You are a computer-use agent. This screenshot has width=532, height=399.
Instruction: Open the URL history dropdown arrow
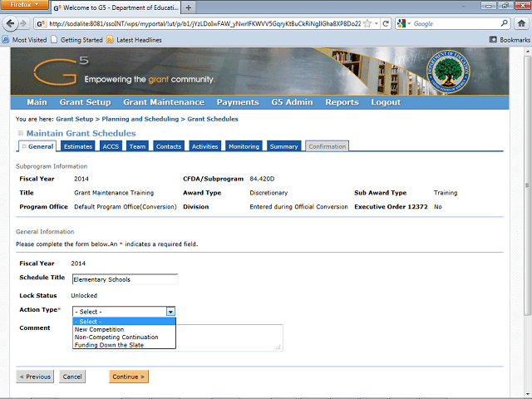(x=377, y=23)
